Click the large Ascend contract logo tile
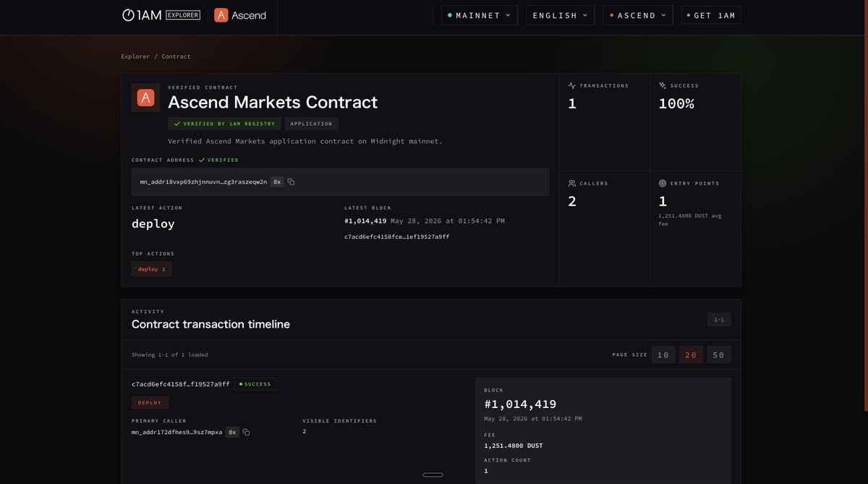 pos(145,98)
